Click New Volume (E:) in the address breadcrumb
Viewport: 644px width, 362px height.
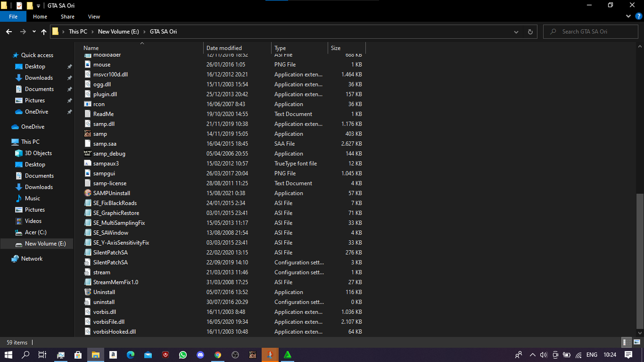coord(118,32)
